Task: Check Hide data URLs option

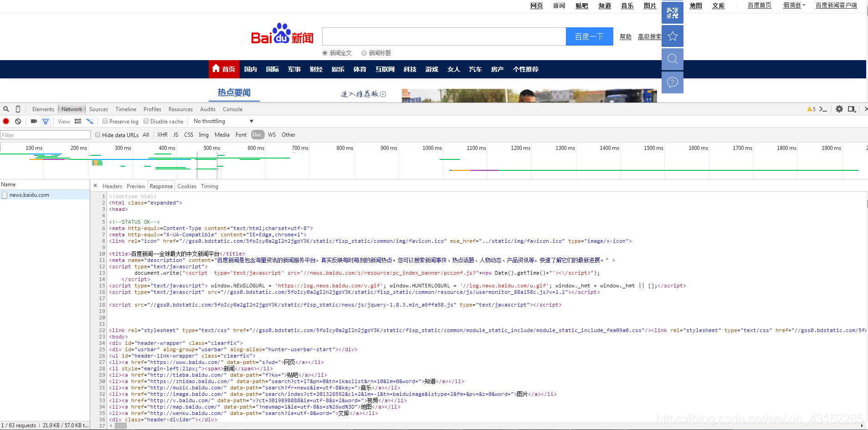Action: point(98,135)
